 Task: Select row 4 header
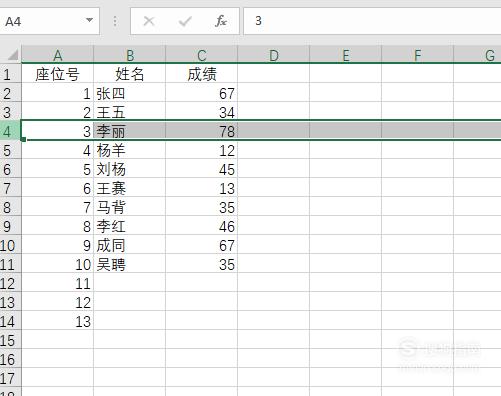tap(10, 131)
